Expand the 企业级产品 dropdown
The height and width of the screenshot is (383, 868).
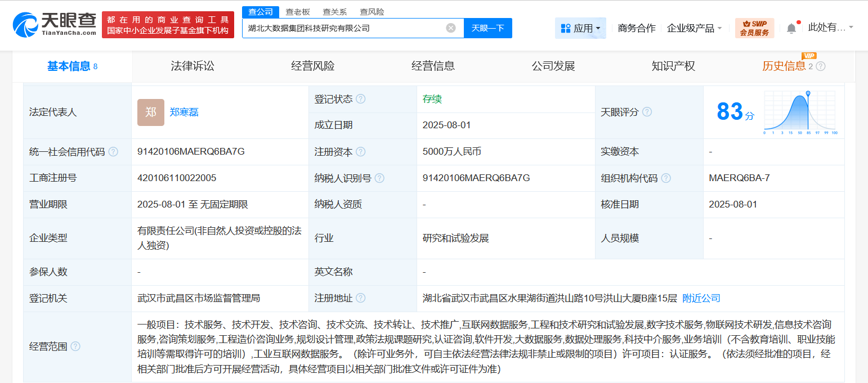click(x=694, y=28)
